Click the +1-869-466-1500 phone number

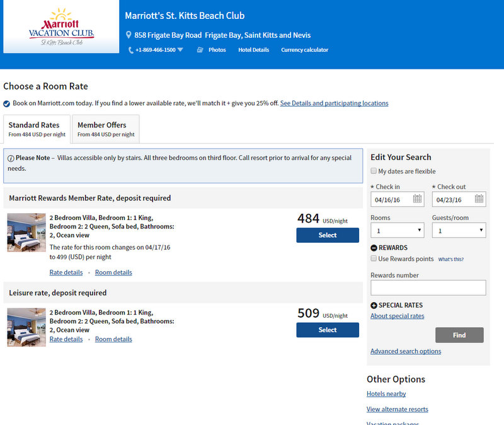tap(156, 50)
